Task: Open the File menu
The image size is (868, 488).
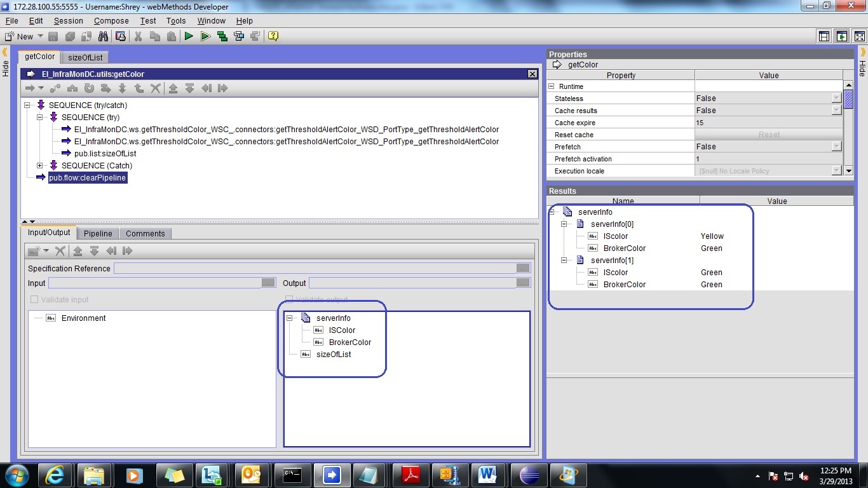Action: coord(11,20)
